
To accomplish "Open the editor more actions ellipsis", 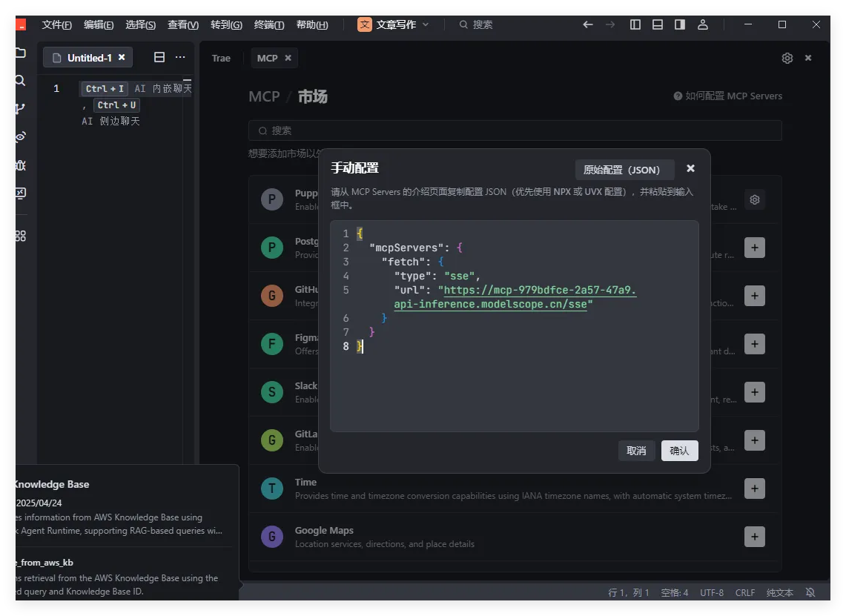I will [180, 58].
